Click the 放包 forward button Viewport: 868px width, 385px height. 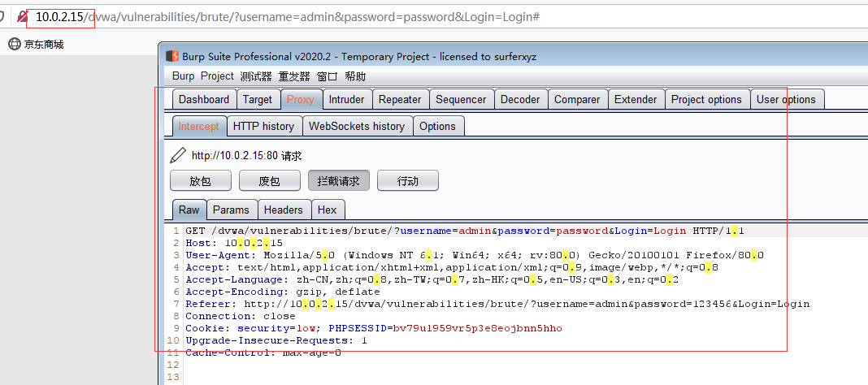pyautogui.click(x=201, y=180)
